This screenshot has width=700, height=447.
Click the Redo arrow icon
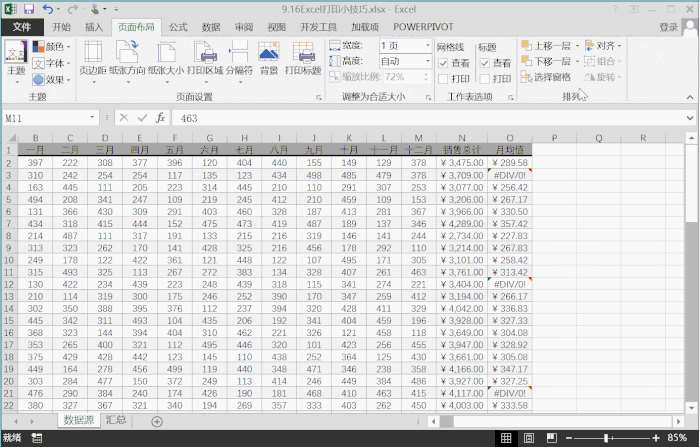pyautogui.click(x=72, y=9)
